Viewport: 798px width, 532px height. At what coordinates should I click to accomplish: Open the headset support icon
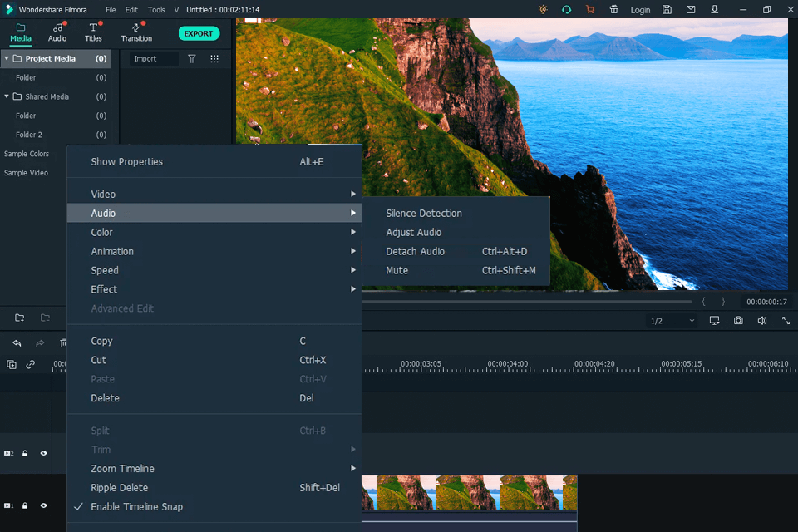566,10
